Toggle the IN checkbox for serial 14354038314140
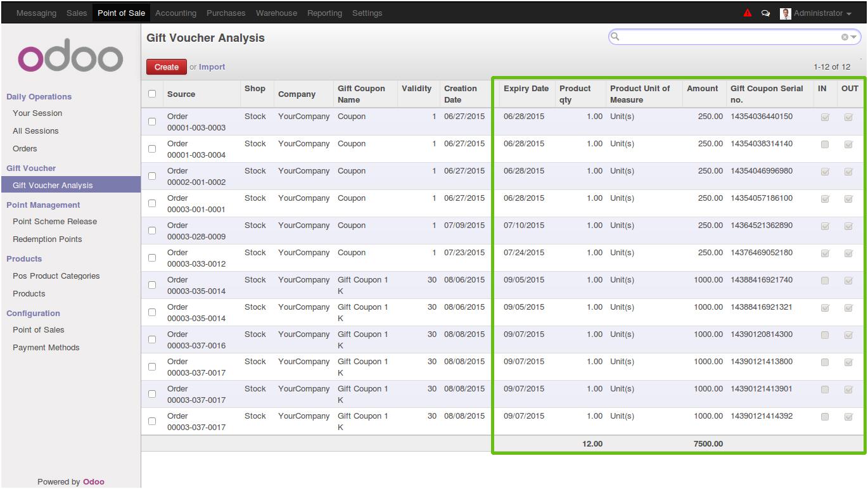 pos(824,144)
